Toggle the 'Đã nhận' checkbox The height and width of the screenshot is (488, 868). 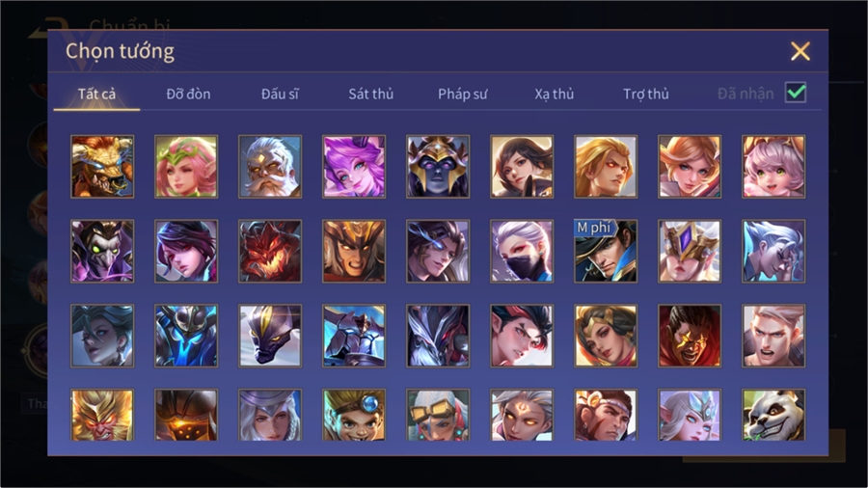click(x=796, y=93)
